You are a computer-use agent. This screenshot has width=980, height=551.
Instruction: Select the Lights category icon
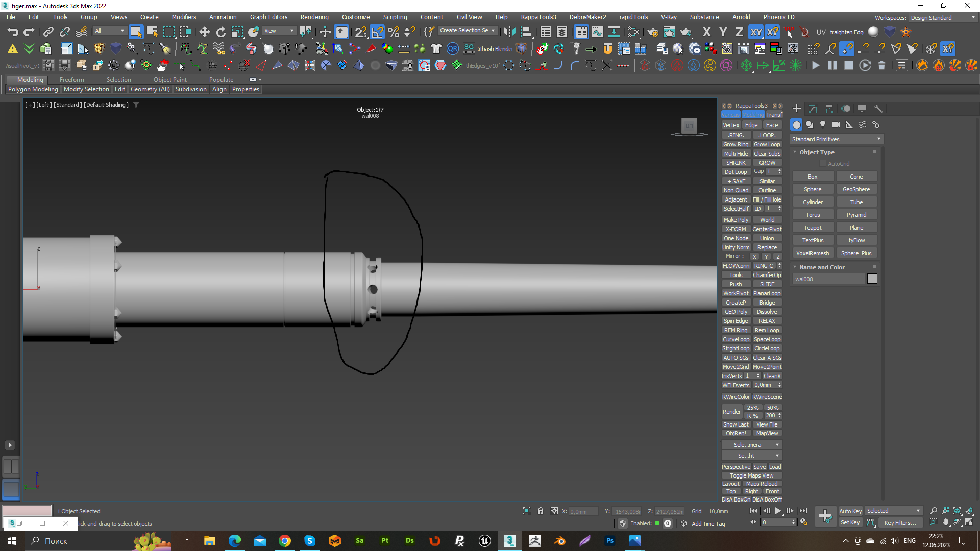[823, 124]
